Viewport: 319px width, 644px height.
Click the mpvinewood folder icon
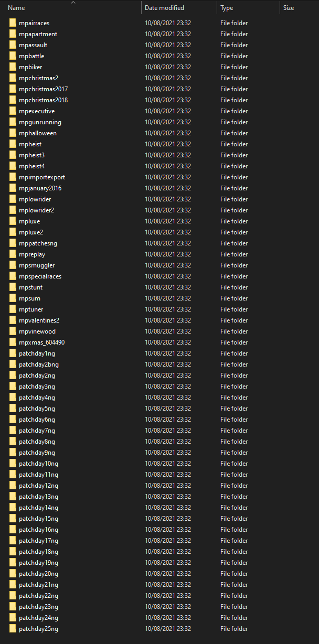(x=13, y=331)
